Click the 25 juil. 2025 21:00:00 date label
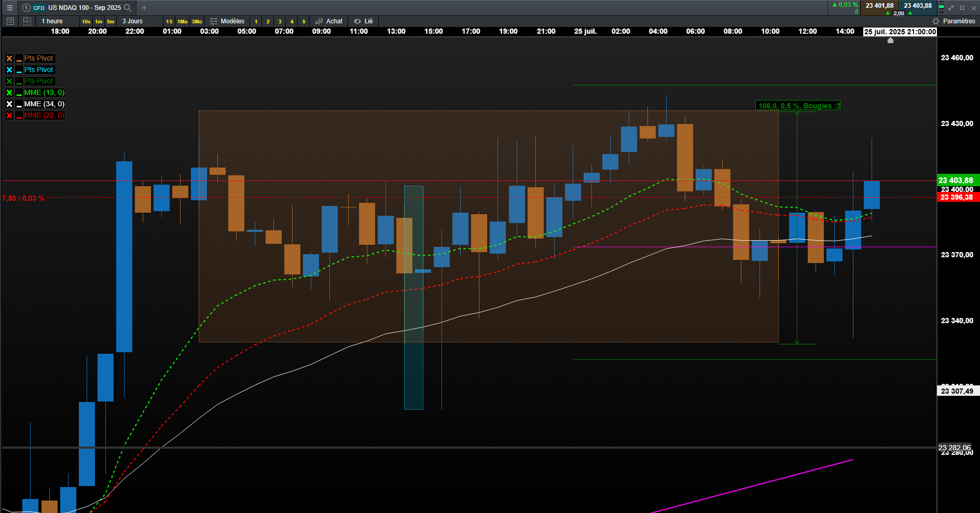The width and height of the screenshot is (980, 513). [x=900, y=32]
